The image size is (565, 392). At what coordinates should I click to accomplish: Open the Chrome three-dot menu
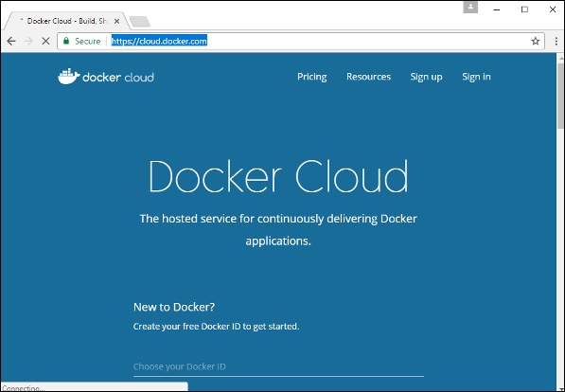point(556,41)
